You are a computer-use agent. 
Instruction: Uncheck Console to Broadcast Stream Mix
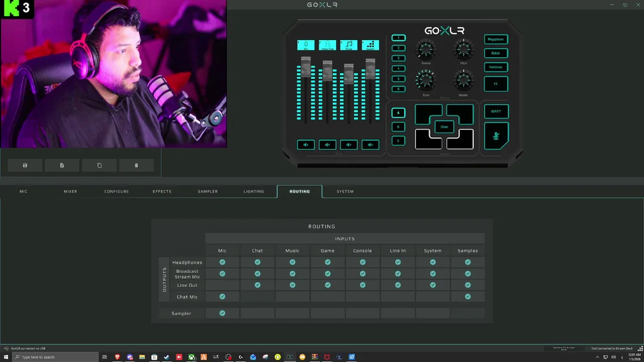coord(363,274)
